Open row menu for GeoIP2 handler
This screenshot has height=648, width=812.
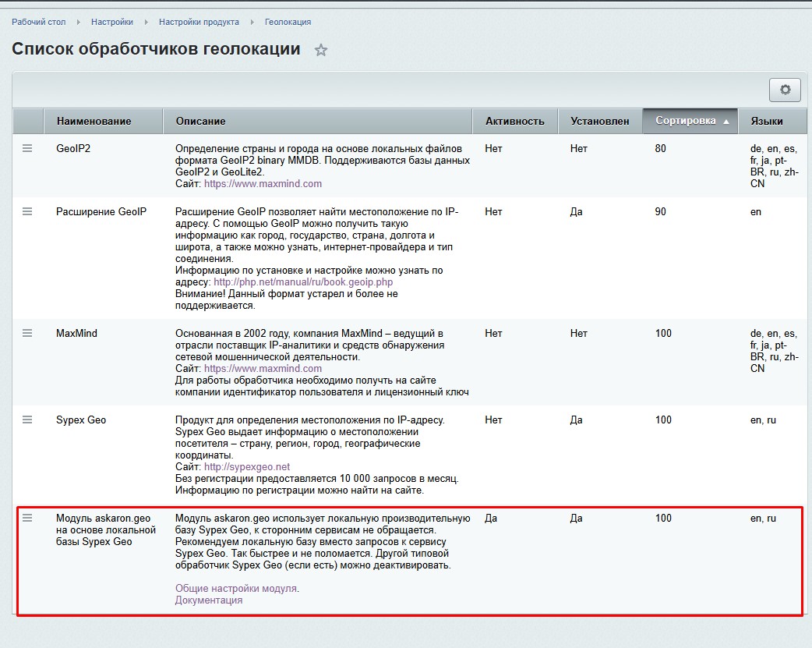coord(27,148)
